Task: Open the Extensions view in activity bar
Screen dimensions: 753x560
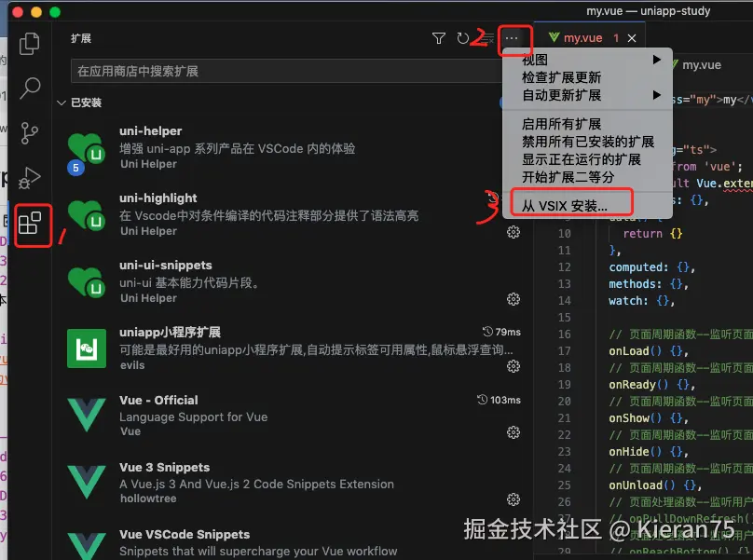Action: pyautogui.click(x=30, y=224)
